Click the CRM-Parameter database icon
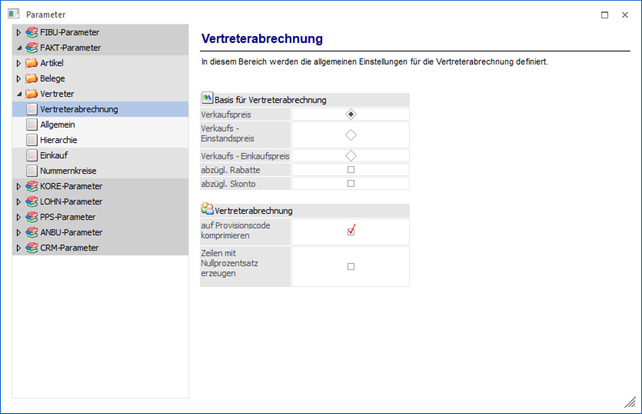This screenshot has width=642, height=414. [31, 247]
